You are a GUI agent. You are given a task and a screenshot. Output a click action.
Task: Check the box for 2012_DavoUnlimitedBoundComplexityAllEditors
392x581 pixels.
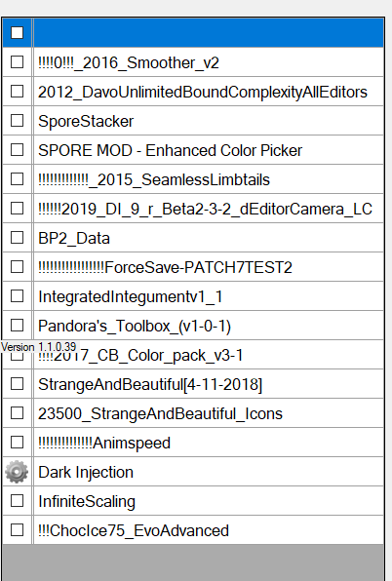pyautogui.click(x=17, y=92)
